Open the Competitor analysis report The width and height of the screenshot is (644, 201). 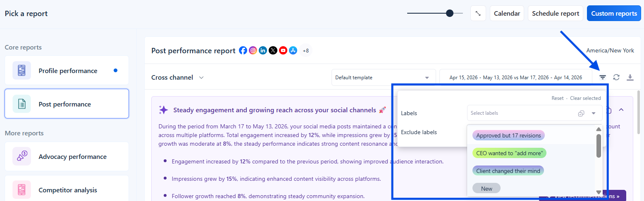coord(67,190)
